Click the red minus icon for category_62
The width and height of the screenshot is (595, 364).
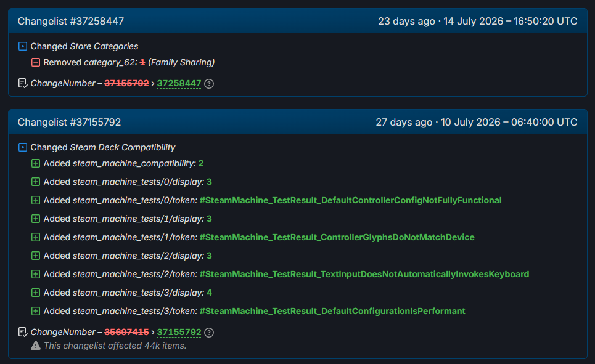[36, 62]
